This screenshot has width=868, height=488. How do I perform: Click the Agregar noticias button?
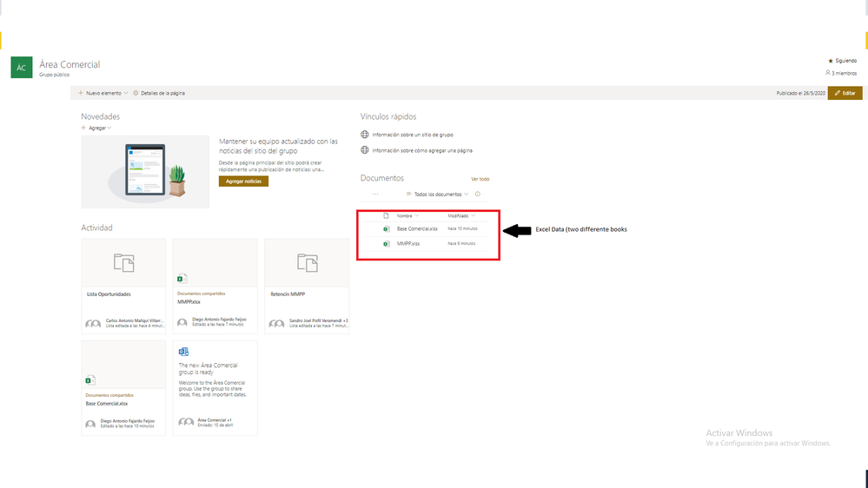click(x=243, y=181)
